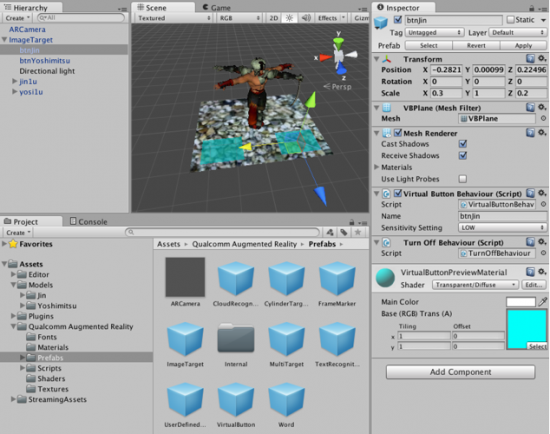Switch to the Console tab
This screenshot has height=434, width=550.
click(x=88, y=221)
